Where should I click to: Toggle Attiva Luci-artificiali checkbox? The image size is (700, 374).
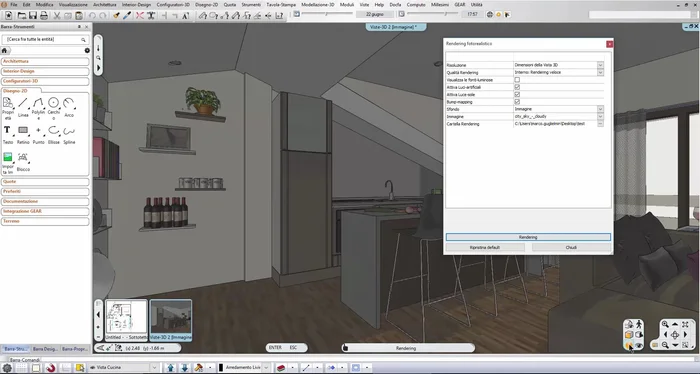(x=517, y=87)
